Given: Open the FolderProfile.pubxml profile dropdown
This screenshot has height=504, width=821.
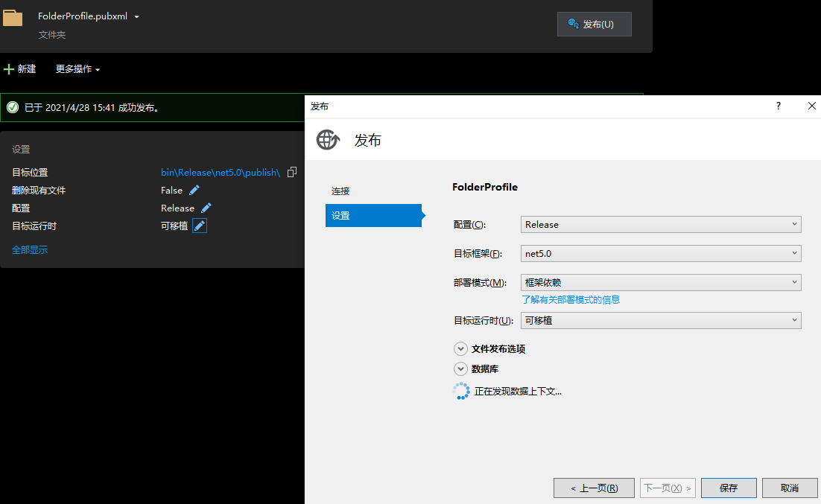Looking at the screenshot, I should click(136, 16).
